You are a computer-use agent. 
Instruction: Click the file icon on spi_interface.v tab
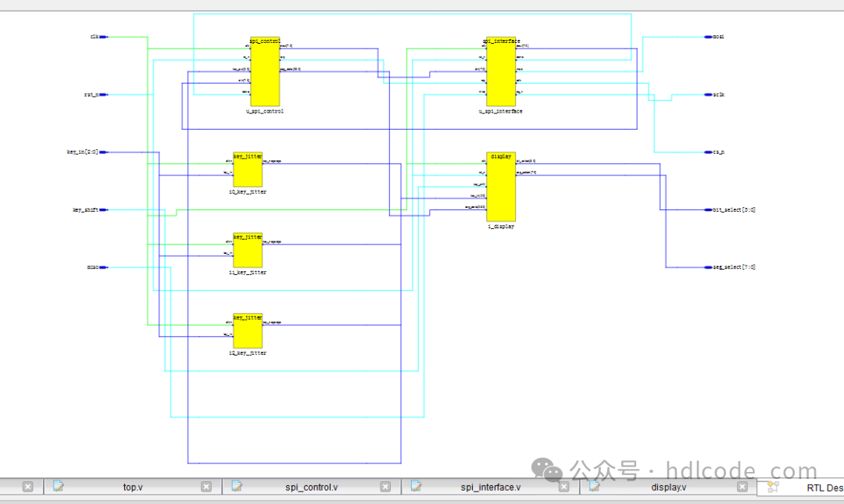coord(416,486)
